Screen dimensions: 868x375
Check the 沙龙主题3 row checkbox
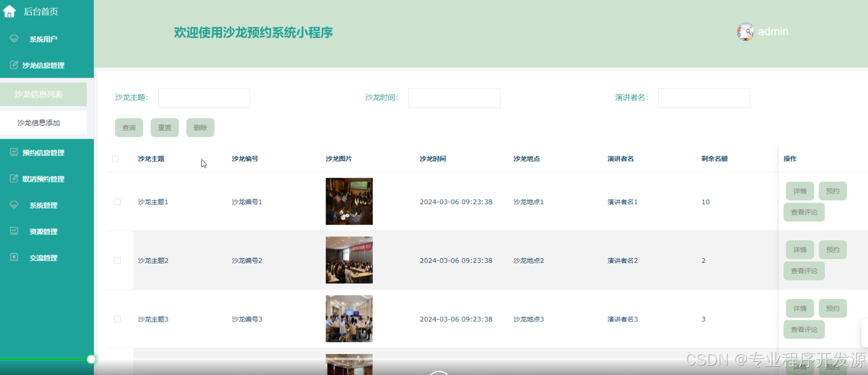[117, 319]
